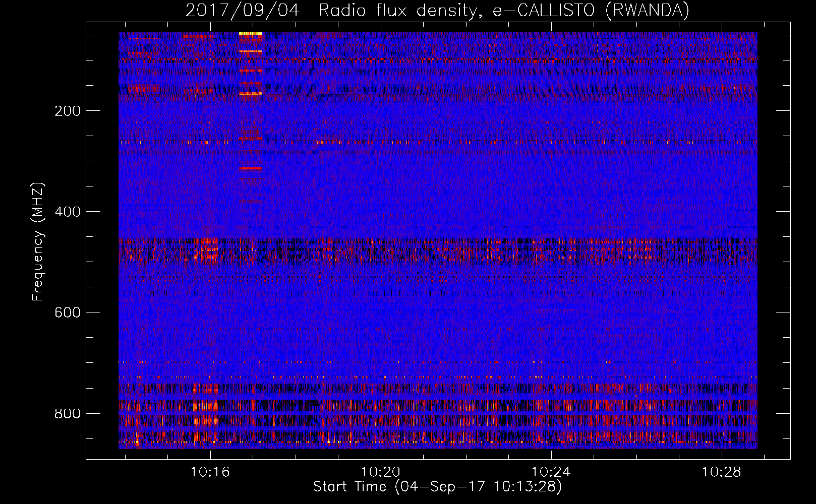The width and height of the screenshot is (816, 504).
Task: Click the 10:28 time tick label
Action: tap(722, 472)
